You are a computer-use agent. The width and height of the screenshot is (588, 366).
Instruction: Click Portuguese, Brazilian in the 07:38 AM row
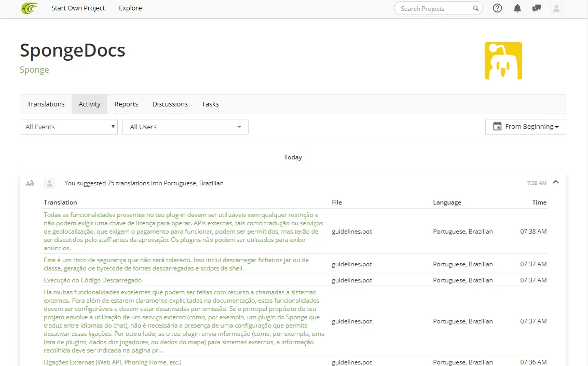click(x=463, y=232)
